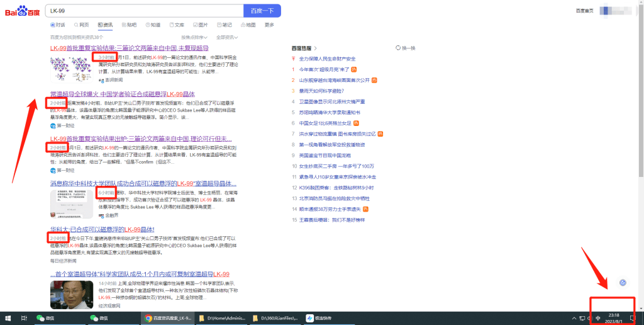Open the 华科大 LK-99晶体 article link
This screenshot has height=325, width=644.
pyautogui.click(x=103, y=229)
